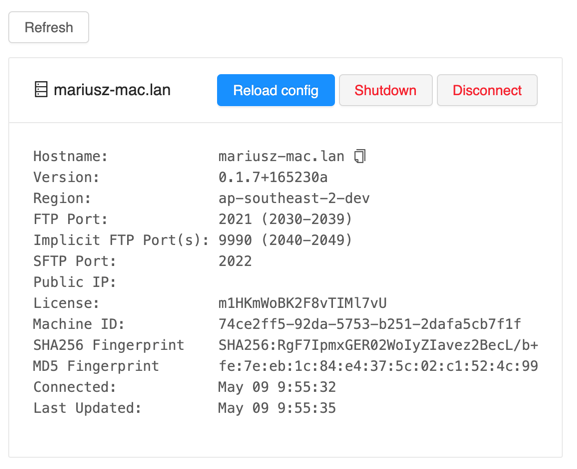Reload config for mariusz-mac.lan
Image resolution: width=577 pixels, height=469 pixels.
pos(276,90)
